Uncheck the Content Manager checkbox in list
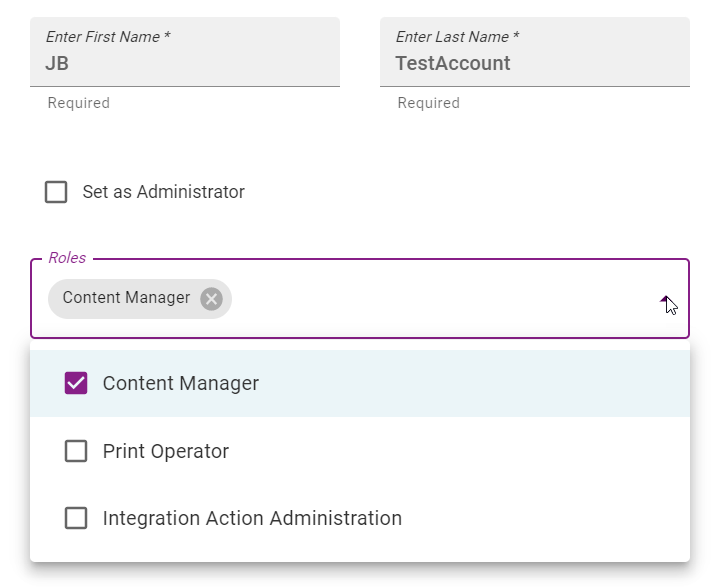Image resolution: width=720 pixels, height=588 pixels. click(x=76, y=383)
